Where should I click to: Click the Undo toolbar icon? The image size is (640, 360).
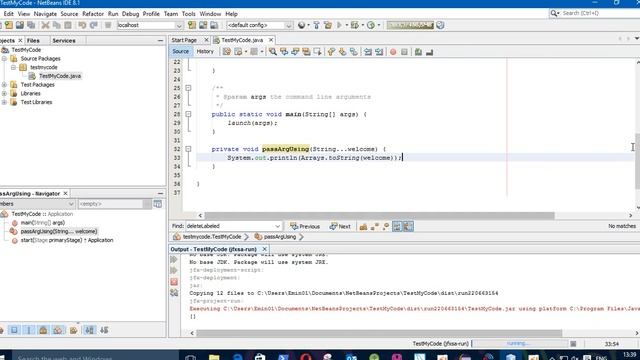coord(82,25)
